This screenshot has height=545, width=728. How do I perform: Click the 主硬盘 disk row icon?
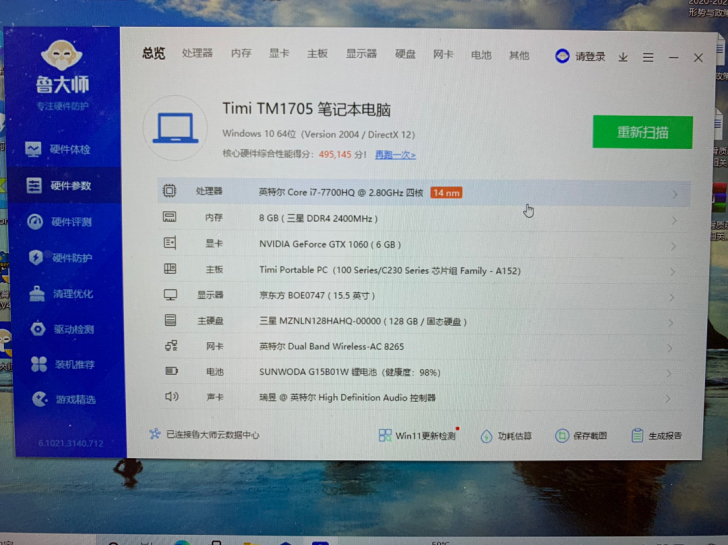[170, 320]
